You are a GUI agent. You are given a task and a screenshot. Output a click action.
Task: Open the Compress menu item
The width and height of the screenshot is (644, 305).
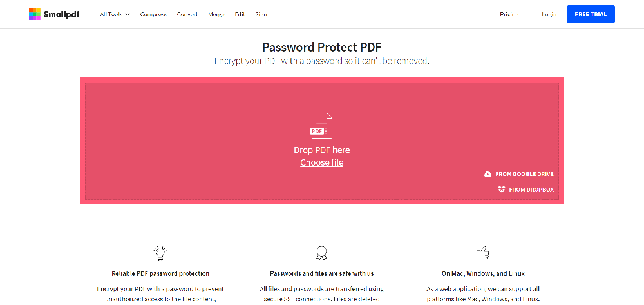(153, 14)
